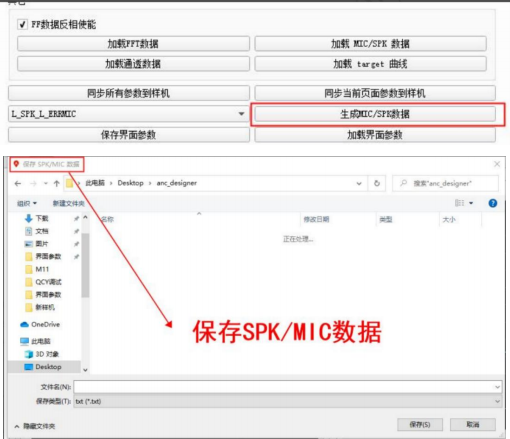
Task: Click the pin icon beside 下载
Action: pyautogui.click(x=76, y=218)
